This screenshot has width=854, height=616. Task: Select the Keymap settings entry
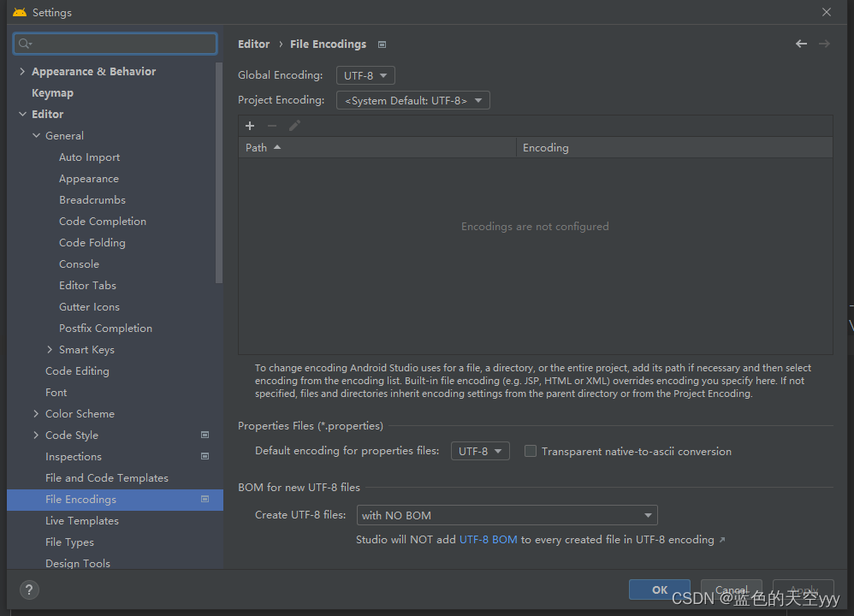(52, 92)
